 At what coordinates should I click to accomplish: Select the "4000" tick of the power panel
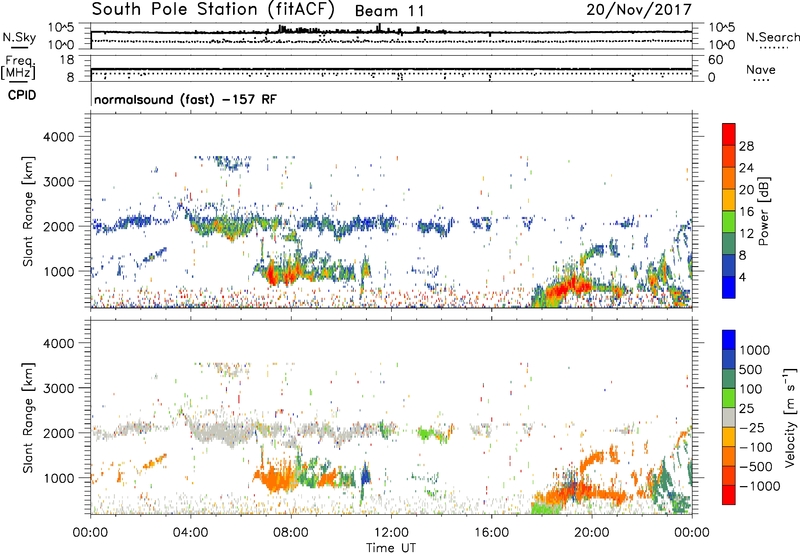pos(58,137)
